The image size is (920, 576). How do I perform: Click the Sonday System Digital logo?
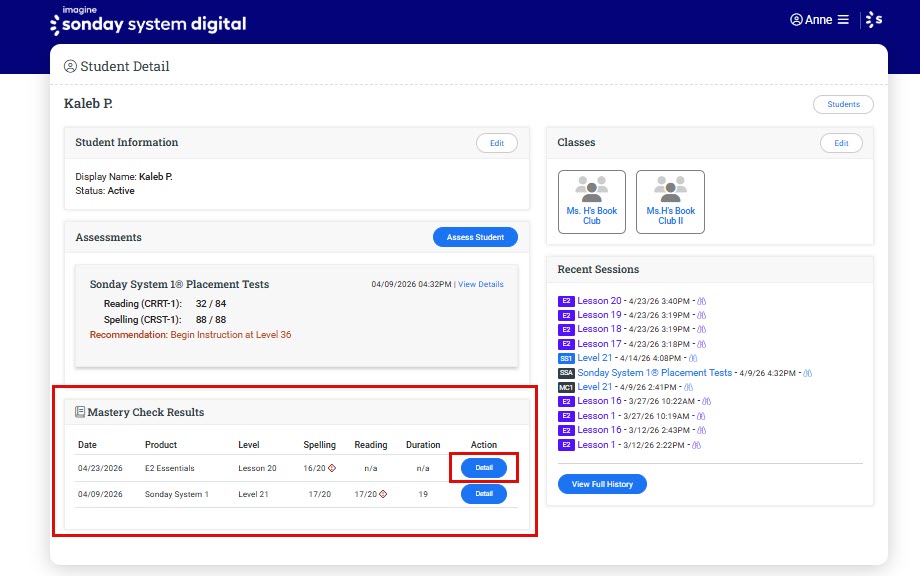148,21
